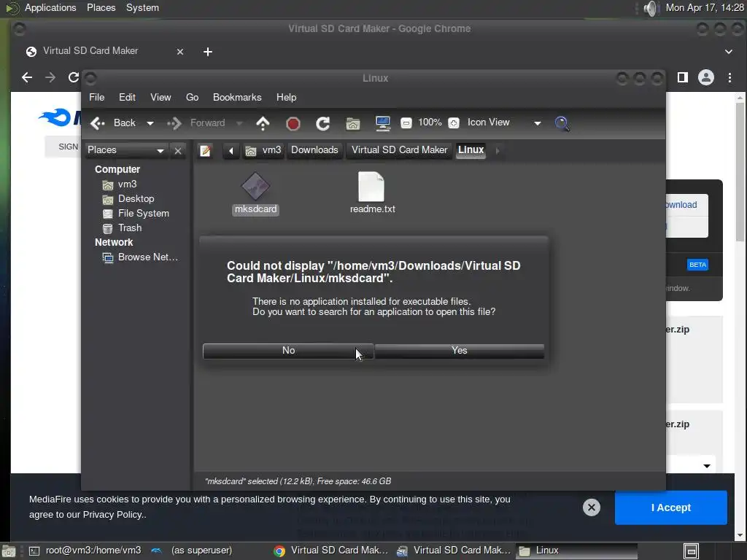Reset zoom via 100% label
This screenshot has width=747, height=560.
(430, 122)
